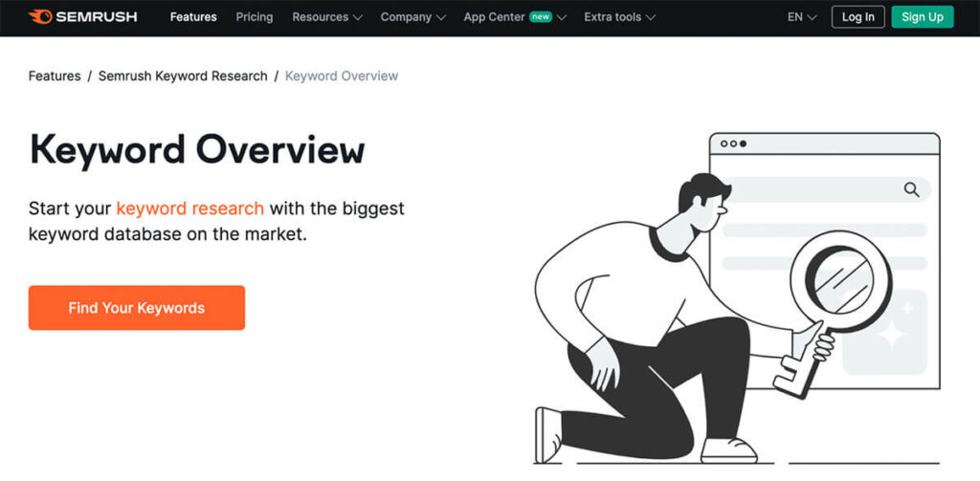Click the kneeling man illustration
The height and width of the screenshot is (481, 980).
(x=651, y=325)
